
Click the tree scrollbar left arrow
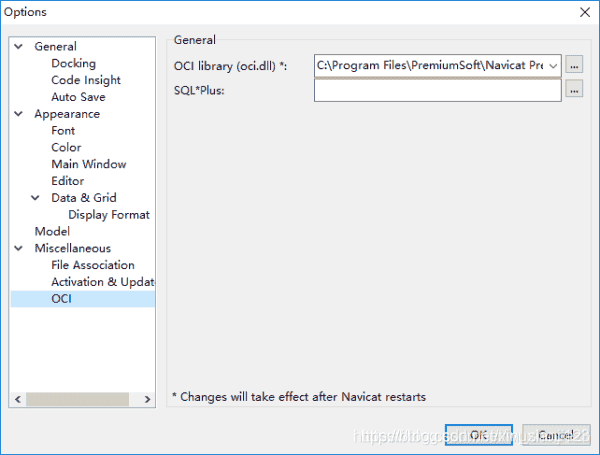tap(18, 400)
